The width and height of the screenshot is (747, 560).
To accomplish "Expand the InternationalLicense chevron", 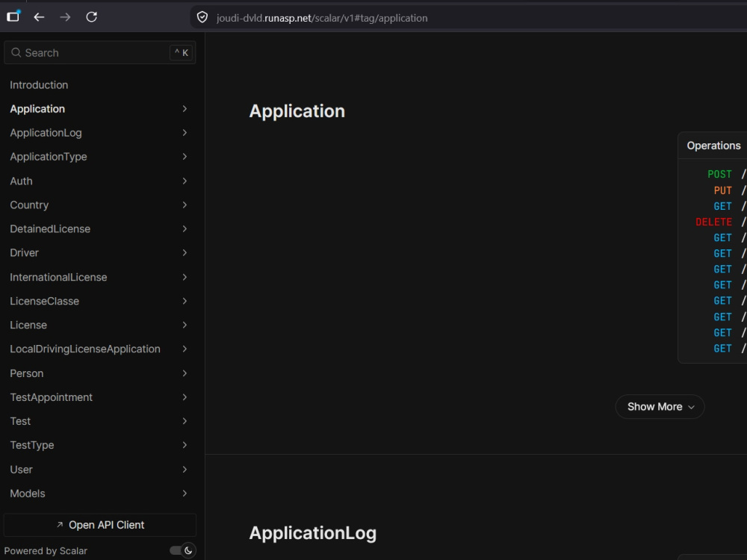I will point(185,277).
